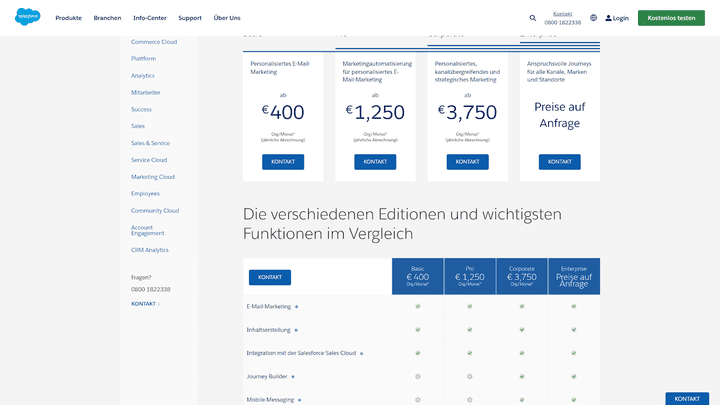Screen dimensions: 720x405
Task: Select Enterprise Preise auf Anfrage column header
Action: tap(574, 276)
